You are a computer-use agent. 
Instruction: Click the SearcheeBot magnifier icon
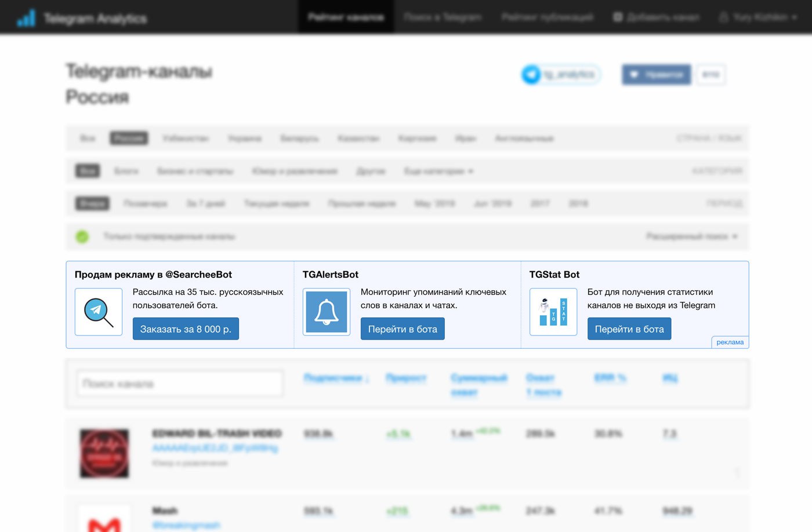point(99,312)
